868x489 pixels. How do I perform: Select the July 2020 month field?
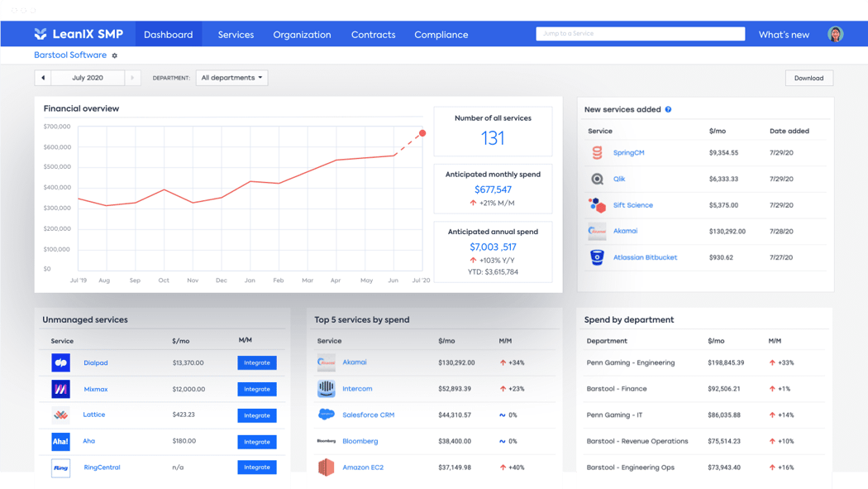[x=88, y=78]
